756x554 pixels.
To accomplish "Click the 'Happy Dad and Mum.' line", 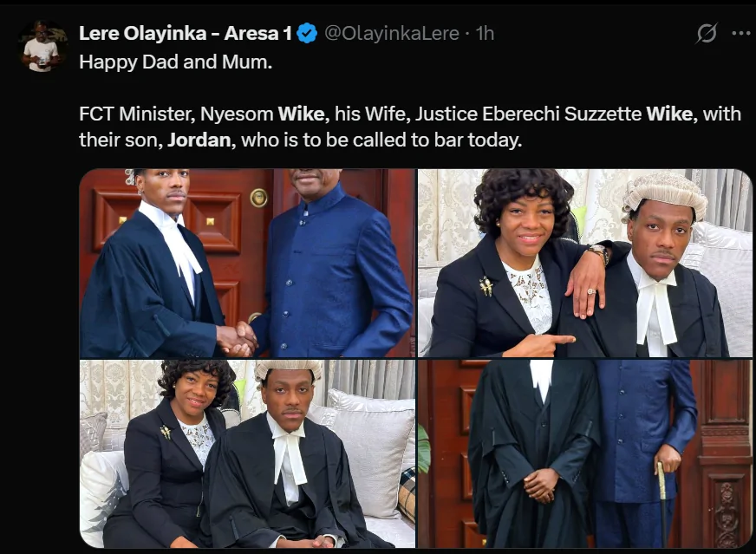I will (x=175, y=62).
